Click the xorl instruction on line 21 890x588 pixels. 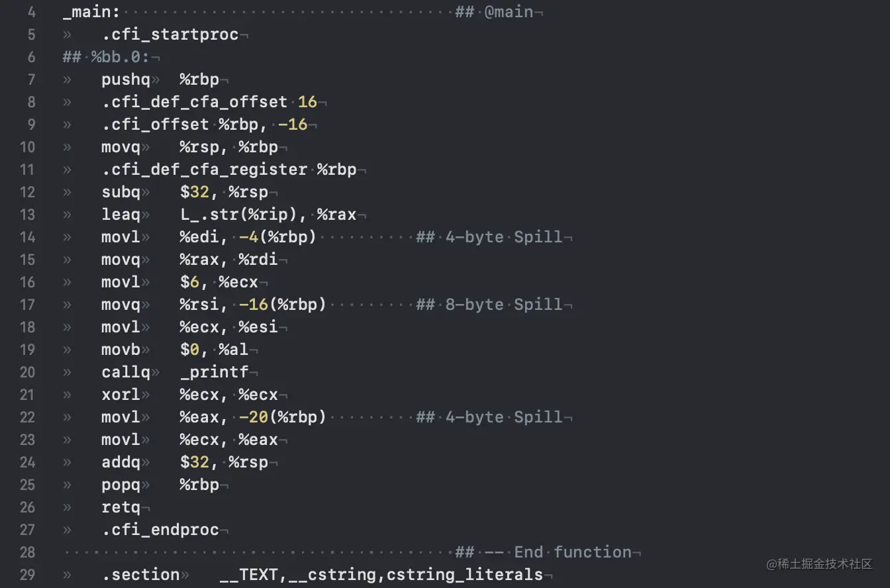(x=121, y=395)
